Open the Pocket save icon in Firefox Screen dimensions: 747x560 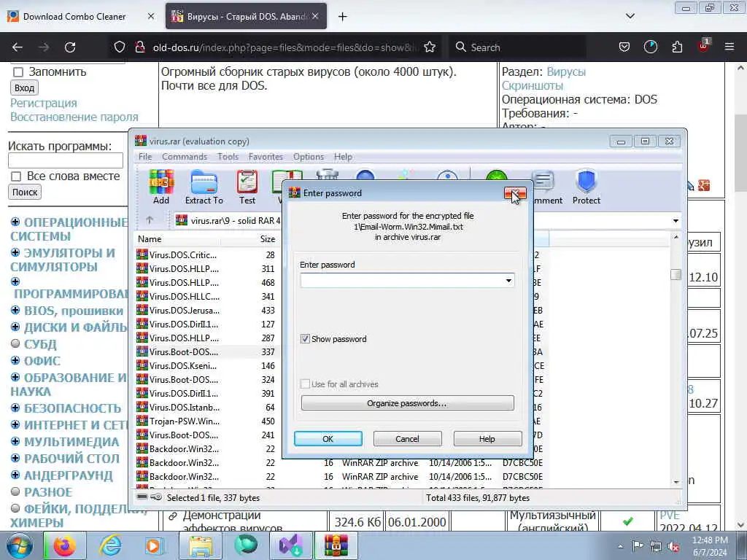[624, 47]
